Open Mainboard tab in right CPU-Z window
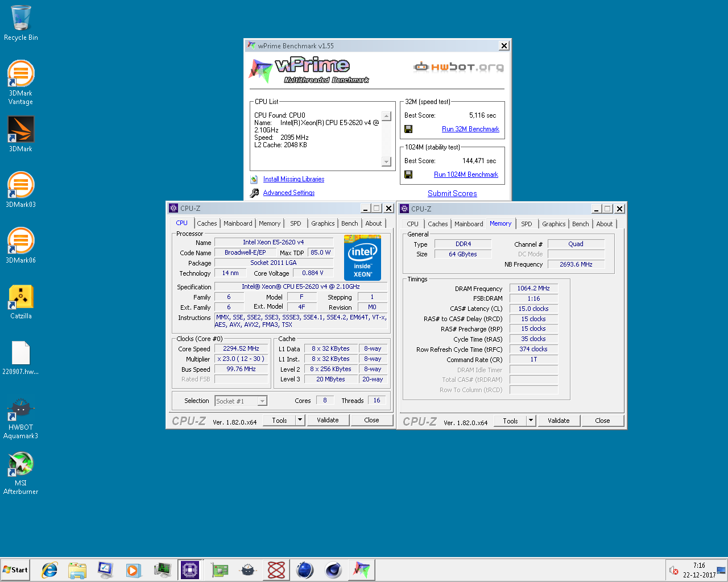The height and width of the screenshot is (582, 728). click(469, 224)
